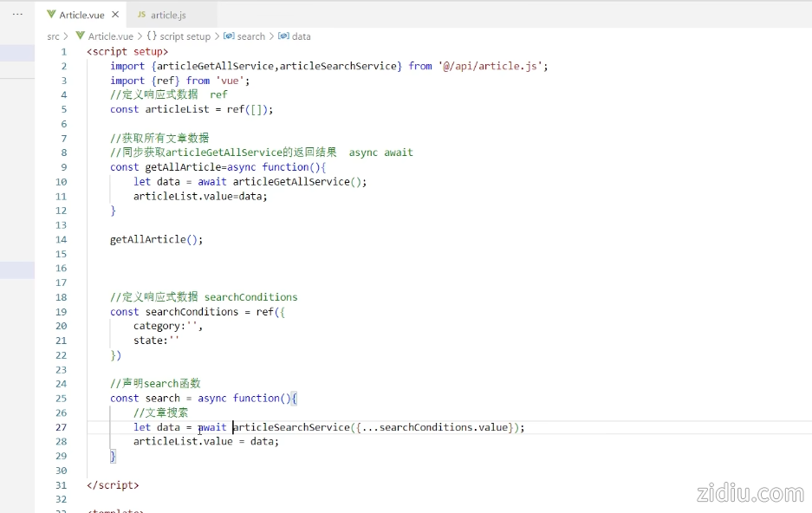The width and height of the screenshot is (812, 513).
Task: Expand the src breadcrumb folder
Action: 53,36
